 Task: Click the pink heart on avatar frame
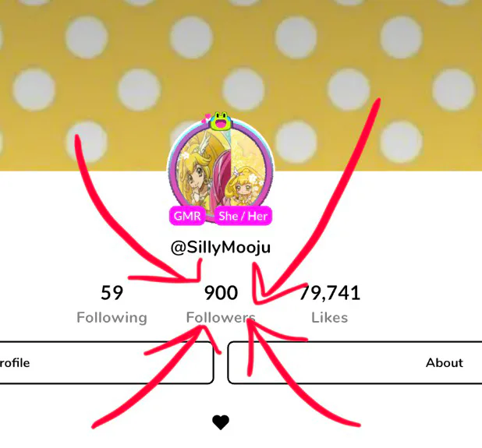click(x=206, y=118)
